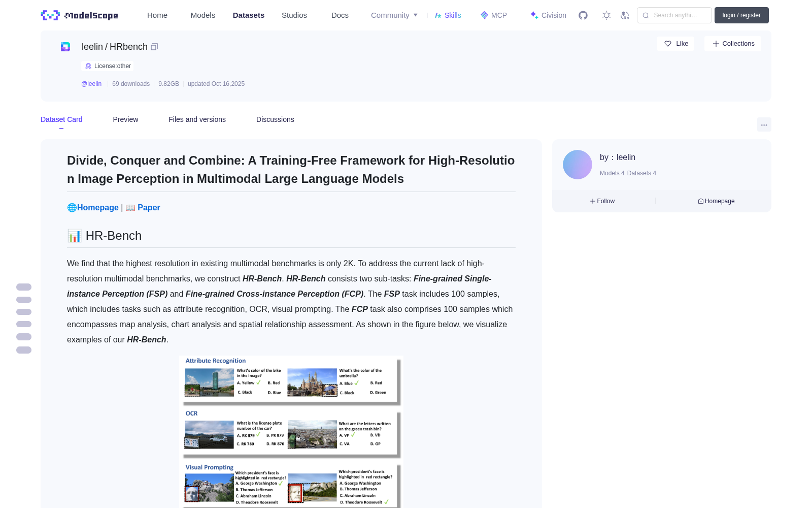Click the HR-Bench example figure image
Viewport: 812px width, 508px height.
pos(291,431)
